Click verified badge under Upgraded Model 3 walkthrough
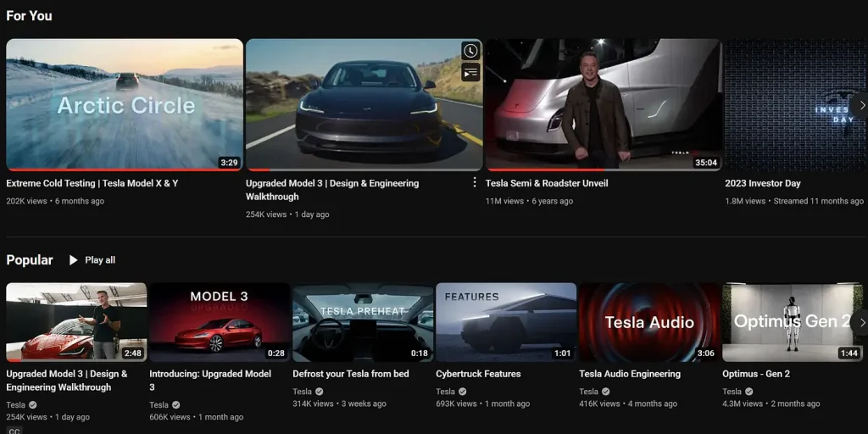The width and height of the screenshot is (868, 434). click(33, 404)
